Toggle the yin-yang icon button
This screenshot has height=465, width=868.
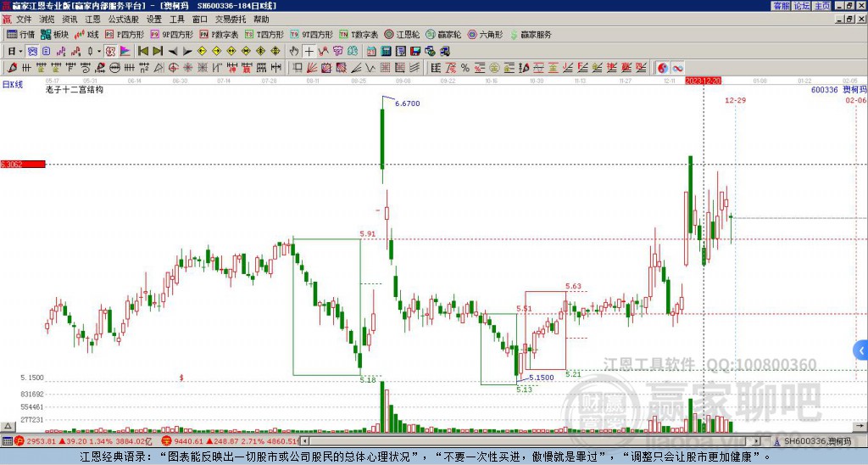point(662,68)
